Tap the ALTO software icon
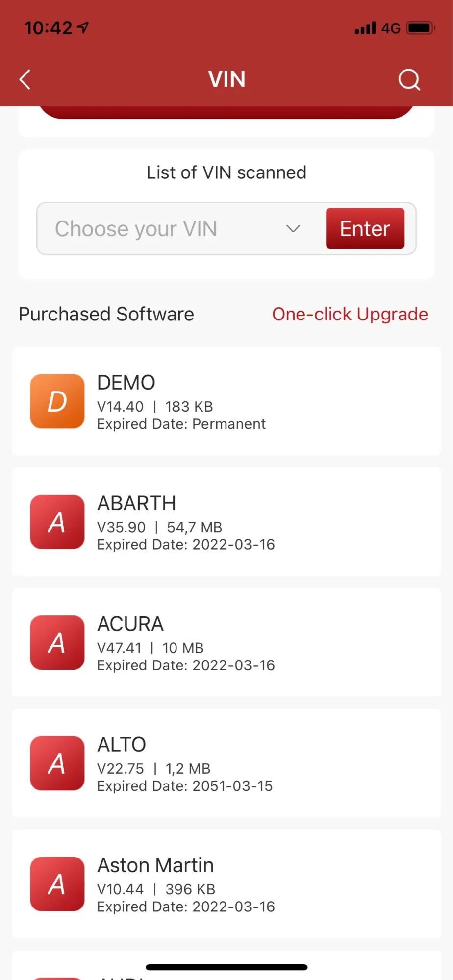 pos(57,763)
